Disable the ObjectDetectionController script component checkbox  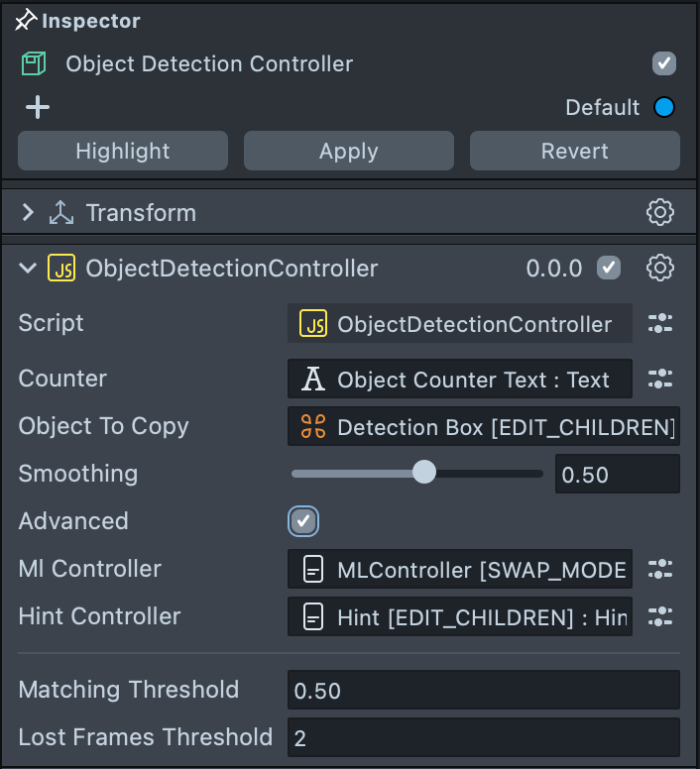[609, 268]
